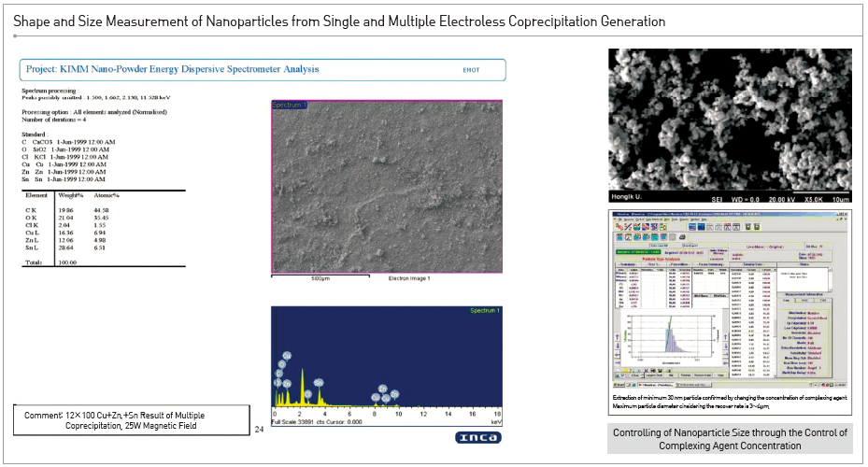The height and width of the screenshot is (467, 868).
Task: Click the blue down arrow left of the histogram
Action: point(618,346)
